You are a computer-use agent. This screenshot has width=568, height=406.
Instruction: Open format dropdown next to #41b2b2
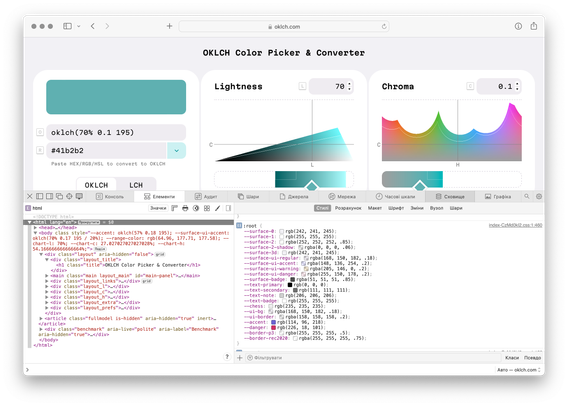tap(176, 151)
